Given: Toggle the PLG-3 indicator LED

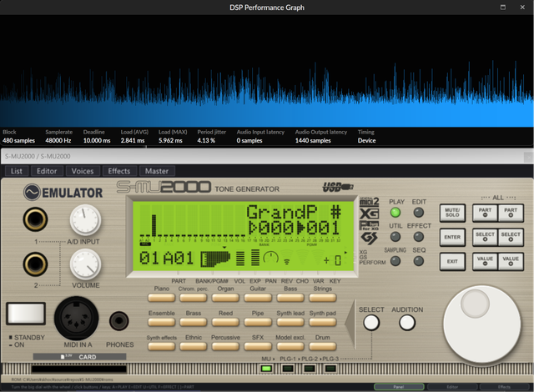Looking at the screenshot, I should (330, 369).
